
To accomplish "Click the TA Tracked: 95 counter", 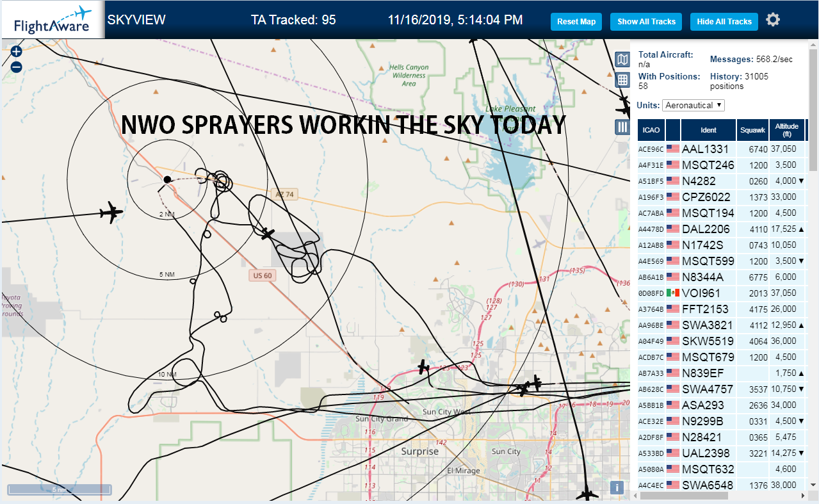I will pyautogui.click(x=293, y=20).
